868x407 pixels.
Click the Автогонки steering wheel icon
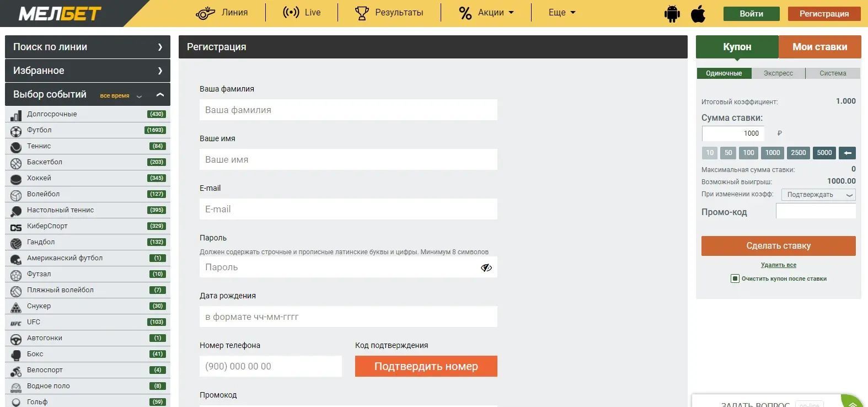(x=16, y=339)
